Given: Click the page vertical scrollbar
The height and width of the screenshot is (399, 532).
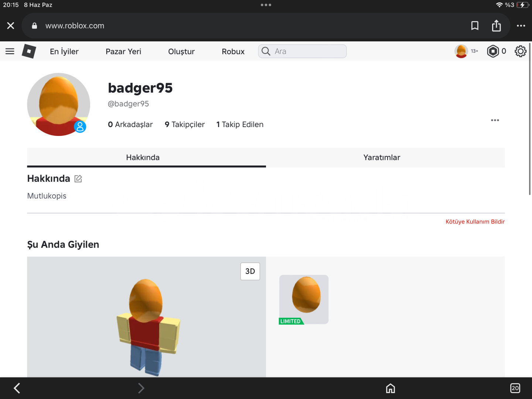Looking at the screenshot, I should point(530,118).
